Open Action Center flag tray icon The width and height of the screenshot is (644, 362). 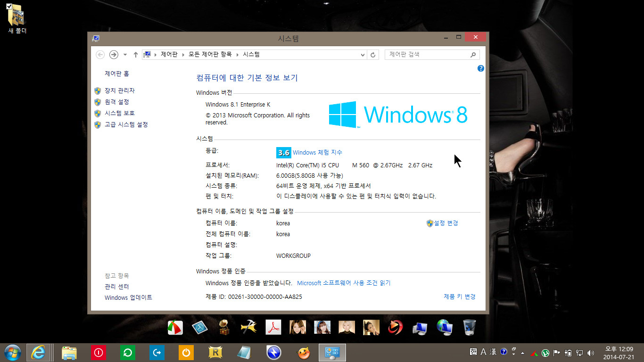557,353
